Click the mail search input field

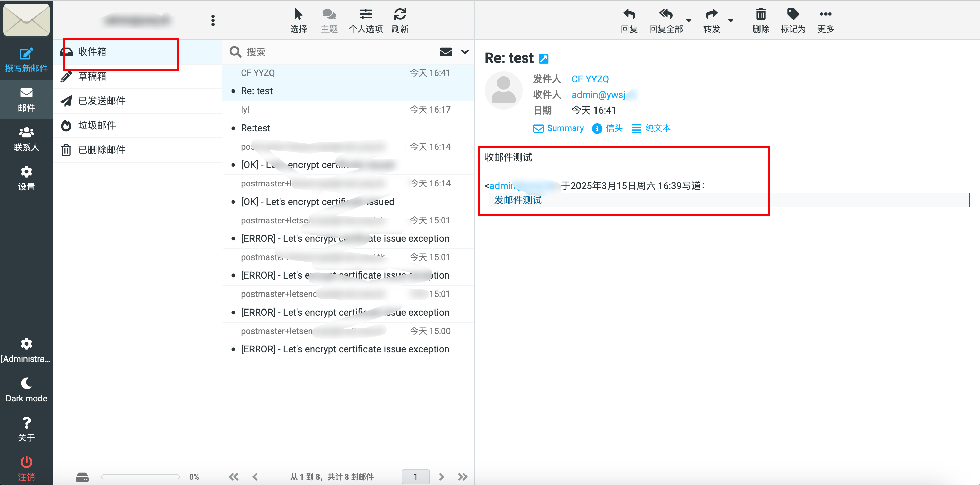335,52
